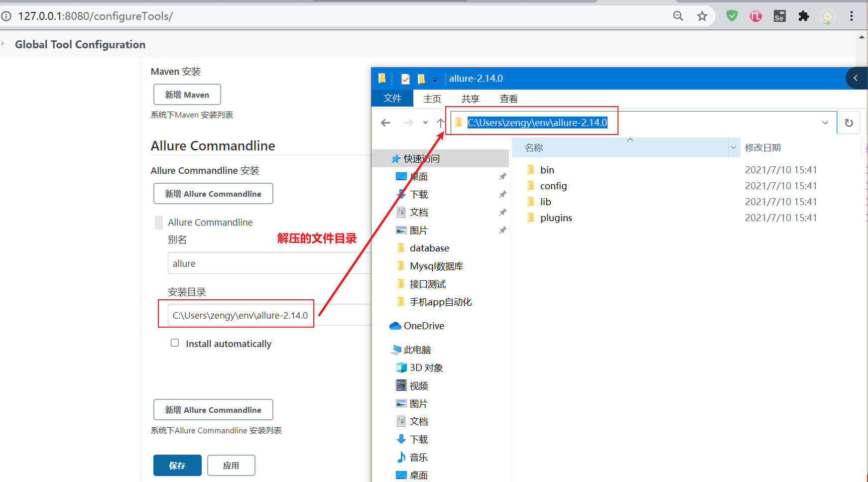Click the 安装目录 path input field
Screen dimensions: 868x482
click(x=269, y=315)
